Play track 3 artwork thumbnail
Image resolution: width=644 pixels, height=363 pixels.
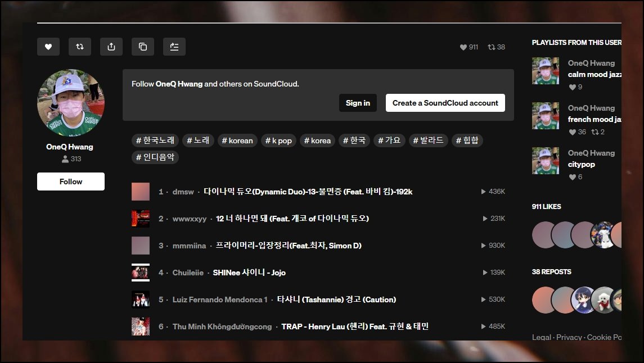coord(141,246)
